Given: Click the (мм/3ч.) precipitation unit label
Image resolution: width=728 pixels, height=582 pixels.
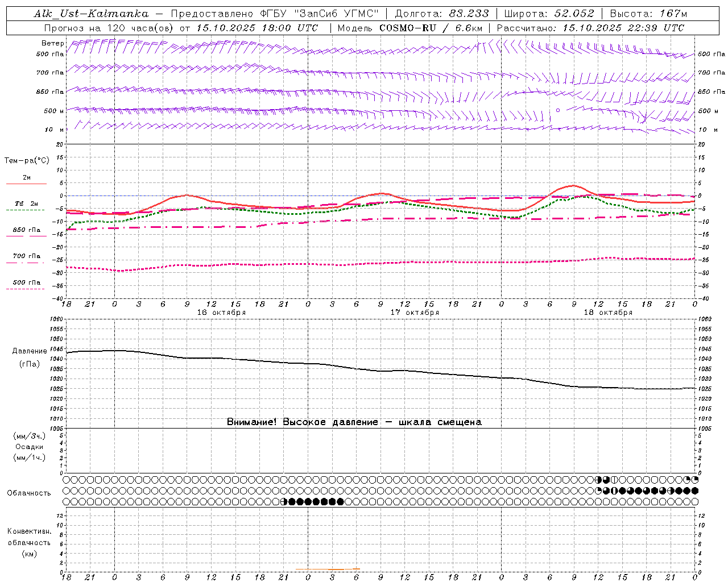Looking at the screenshot, I should pyautogui.click(x=30, y=436).
